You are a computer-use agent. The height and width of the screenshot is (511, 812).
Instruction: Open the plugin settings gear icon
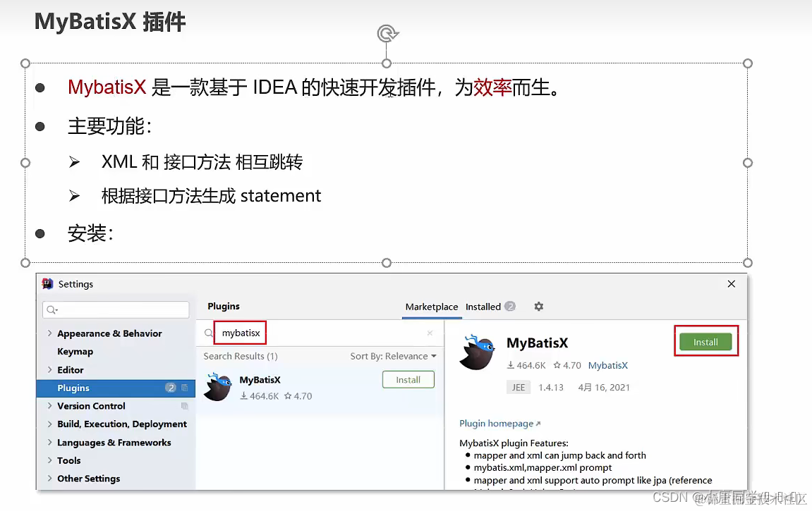tap(538, 306)
